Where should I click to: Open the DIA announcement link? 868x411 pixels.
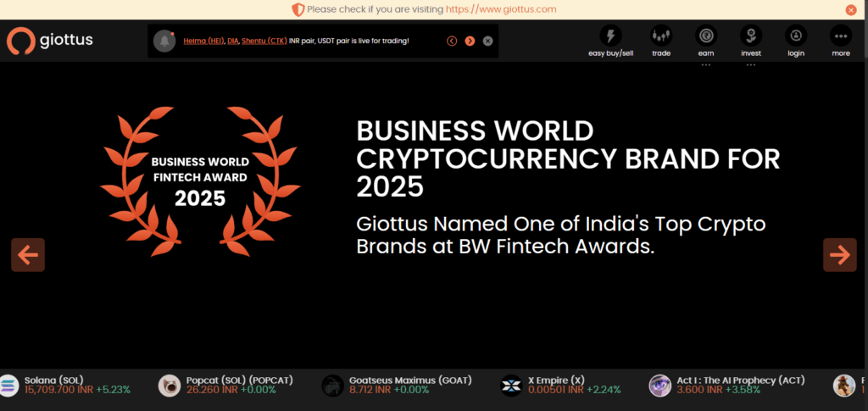pyautogui.click(x=232, y=41)
